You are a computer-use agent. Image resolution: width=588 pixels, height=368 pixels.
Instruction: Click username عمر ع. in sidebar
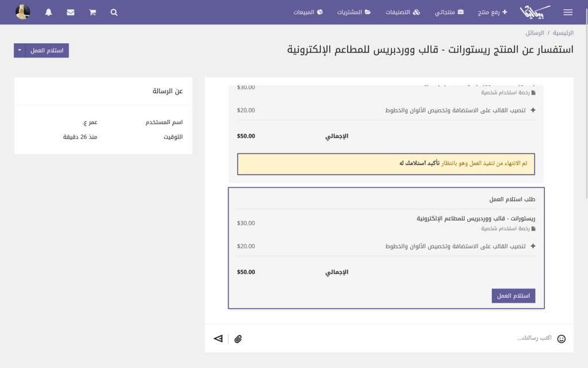pos(90,122)
